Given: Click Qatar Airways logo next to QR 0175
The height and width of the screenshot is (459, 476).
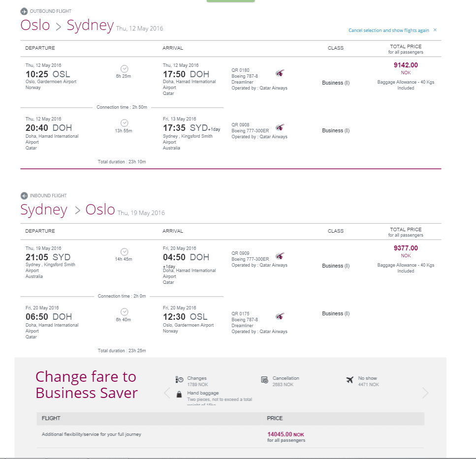Looking at the screenshot, I should (x=280, y=317).
